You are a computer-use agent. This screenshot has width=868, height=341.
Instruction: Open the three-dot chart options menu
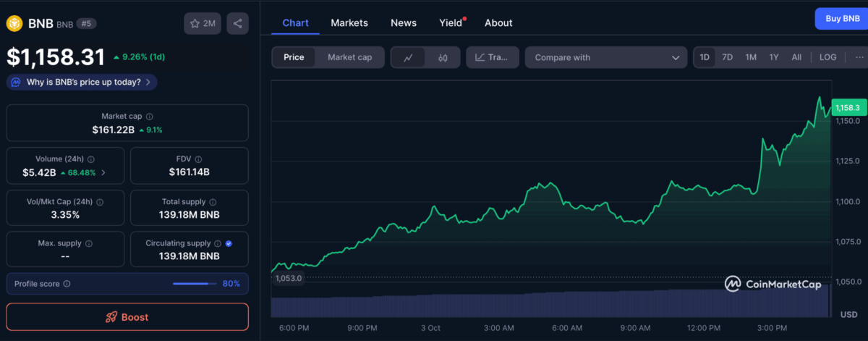(x=859, y=57)
